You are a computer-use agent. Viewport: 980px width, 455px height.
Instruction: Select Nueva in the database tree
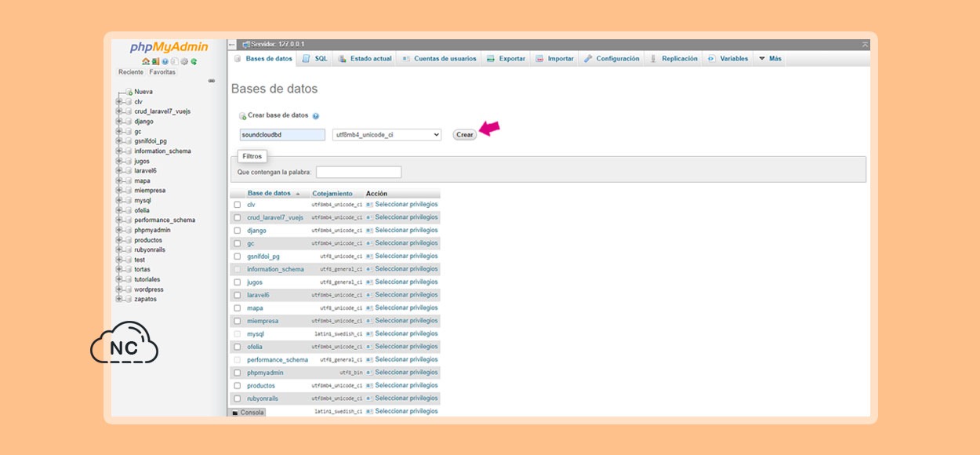tap(143, 92)
